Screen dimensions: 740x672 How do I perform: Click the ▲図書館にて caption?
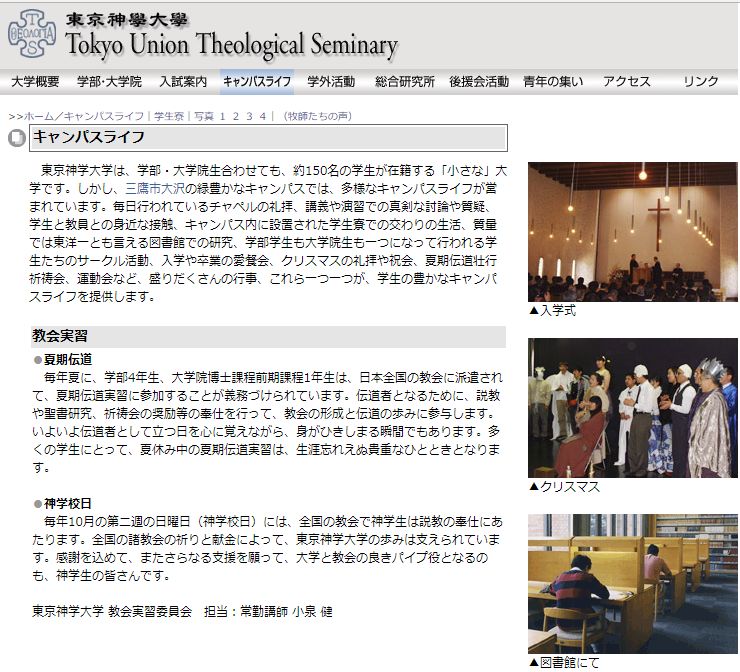(x=564, y=663)
